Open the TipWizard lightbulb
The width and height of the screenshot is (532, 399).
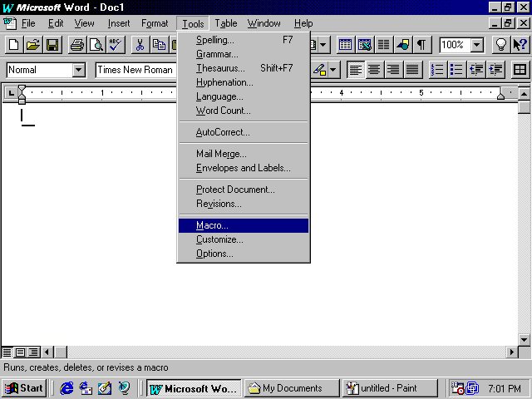(x=501, y=45)
